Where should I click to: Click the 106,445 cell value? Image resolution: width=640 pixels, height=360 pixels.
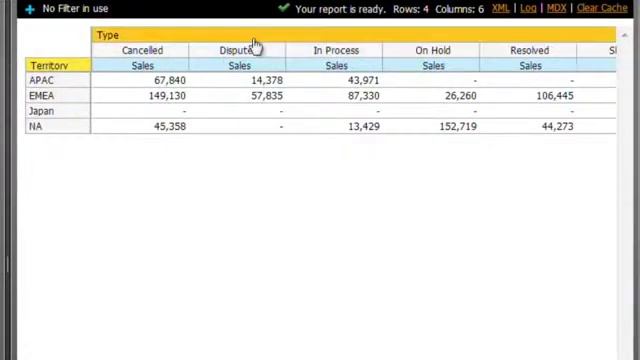tap(555, 96)
